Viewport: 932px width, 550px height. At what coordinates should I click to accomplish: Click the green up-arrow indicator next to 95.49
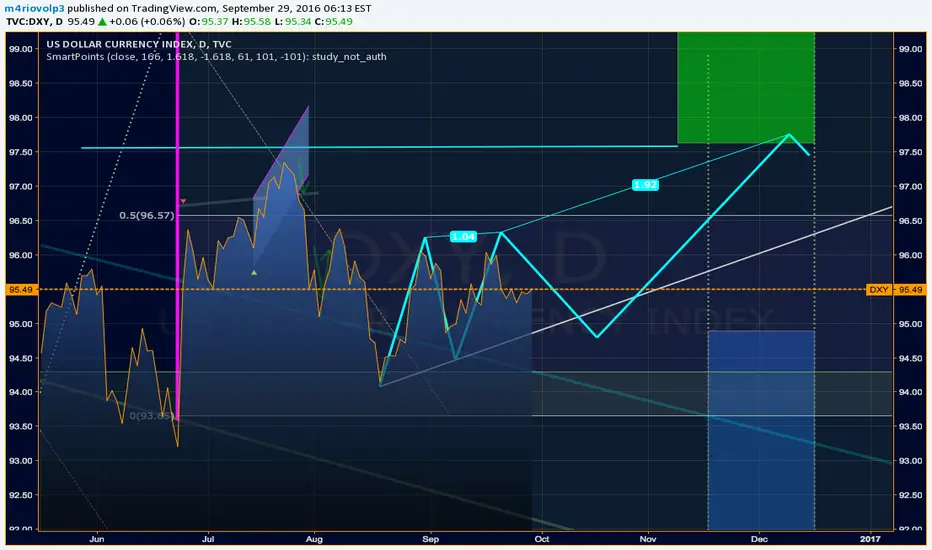pos(103,21)
